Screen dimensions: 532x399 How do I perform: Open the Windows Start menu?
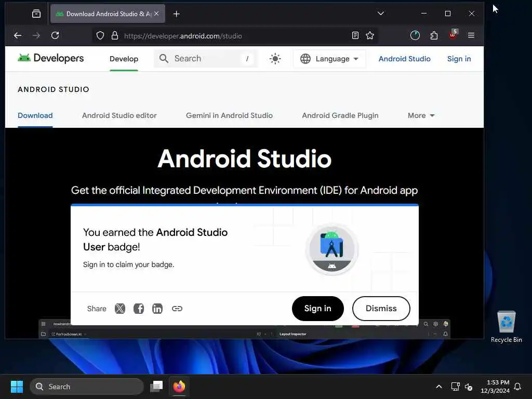point(17,387)
